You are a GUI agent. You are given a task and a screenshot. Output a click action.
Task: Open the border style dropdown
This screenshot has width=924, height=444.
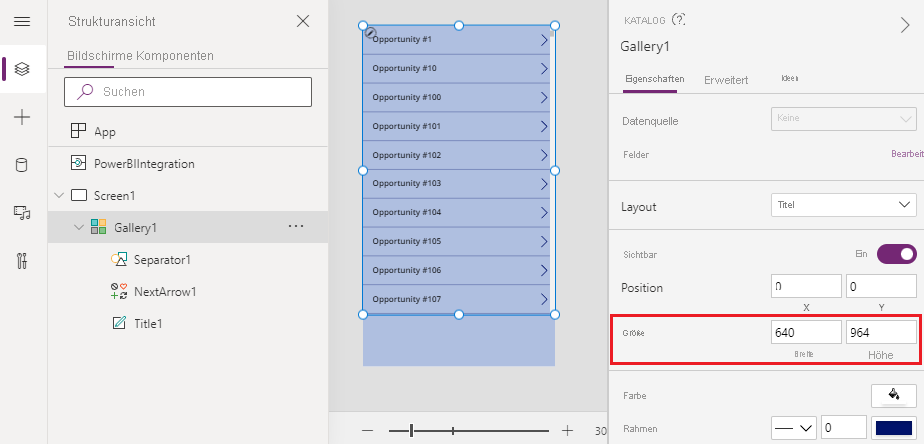tap(794, 428)
